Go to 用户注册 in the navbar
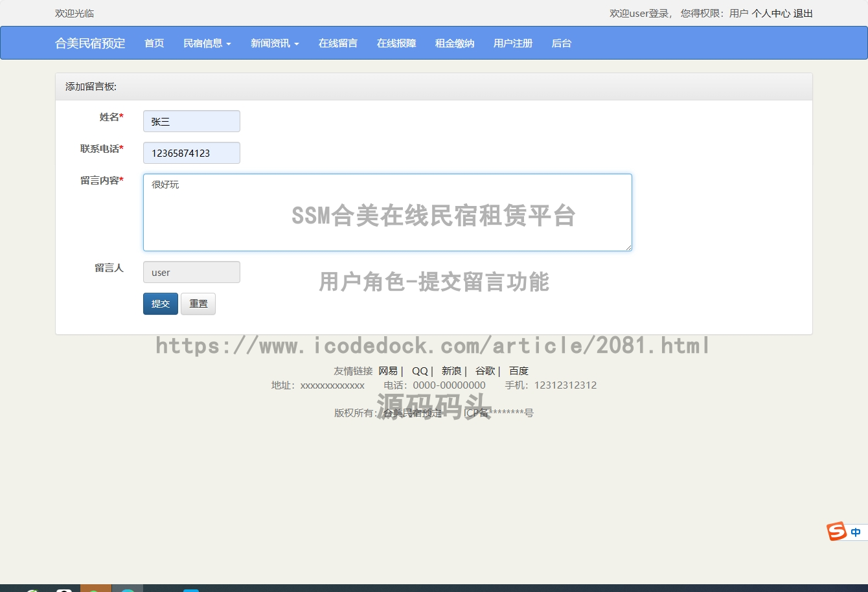This screenshot has width=868, height=592. pos(513,43)
